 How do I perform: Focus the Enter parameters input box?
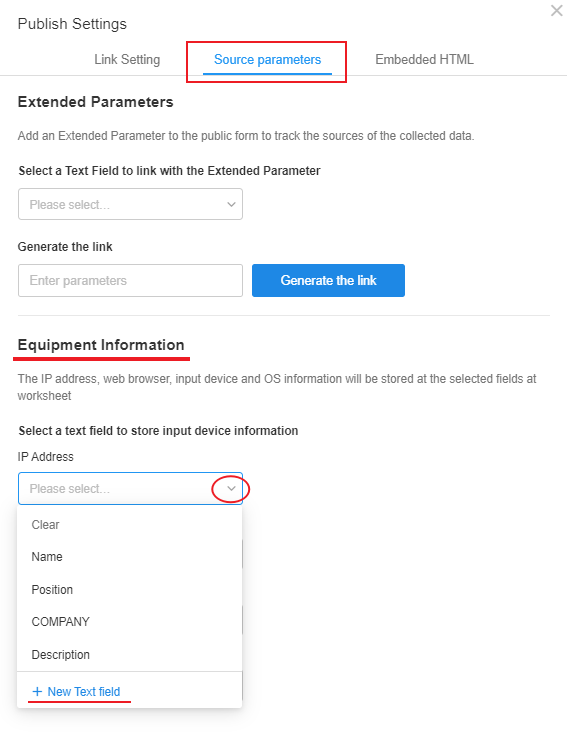[x=130, y=281]
